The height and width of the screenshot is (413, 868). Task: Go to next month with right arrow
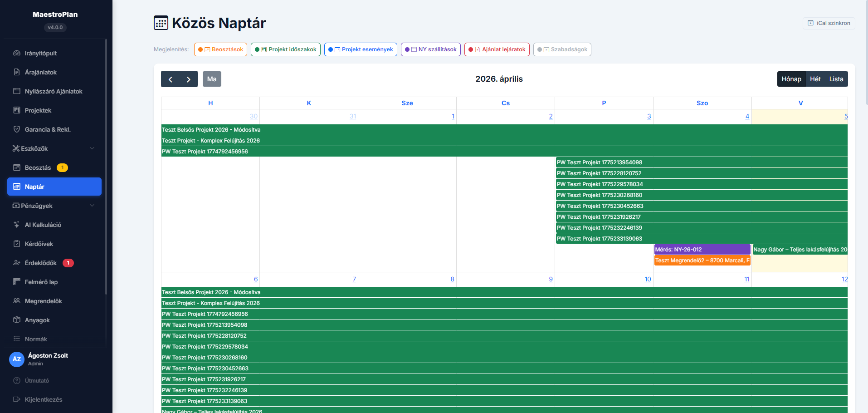(x=189, y=79)
